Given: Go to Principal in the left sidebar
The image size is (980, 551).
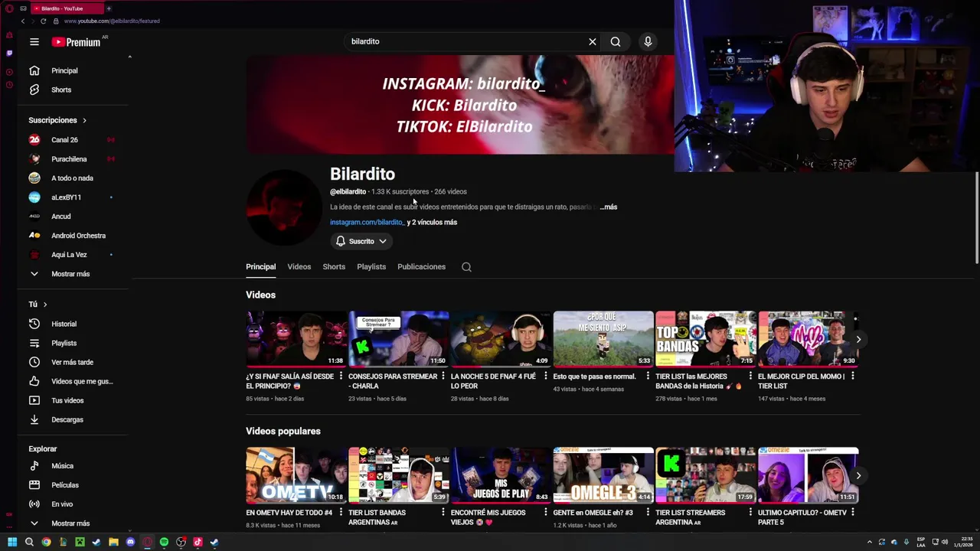Looking at the screenshot, I should [x=74, y=70].
